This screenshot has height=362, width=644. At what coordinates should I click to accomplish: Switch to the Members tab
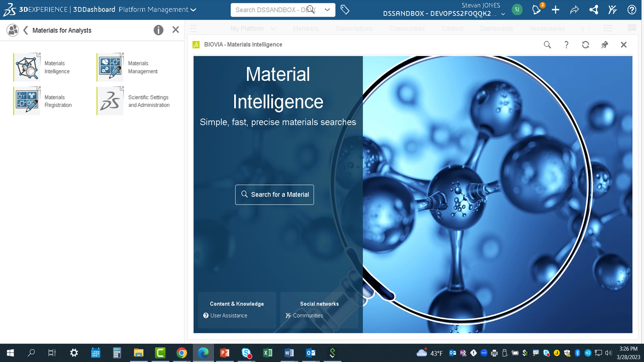tap(306, 29)
